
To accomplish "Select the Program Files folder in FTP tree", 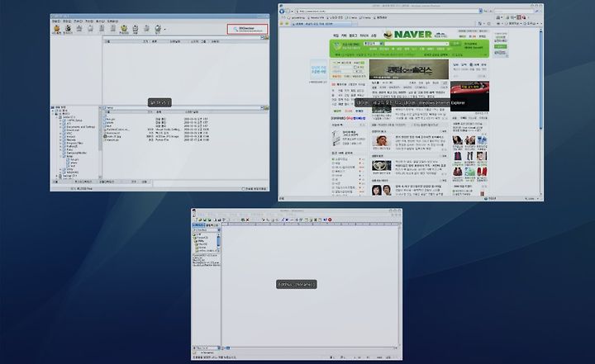I will [74, 143].
